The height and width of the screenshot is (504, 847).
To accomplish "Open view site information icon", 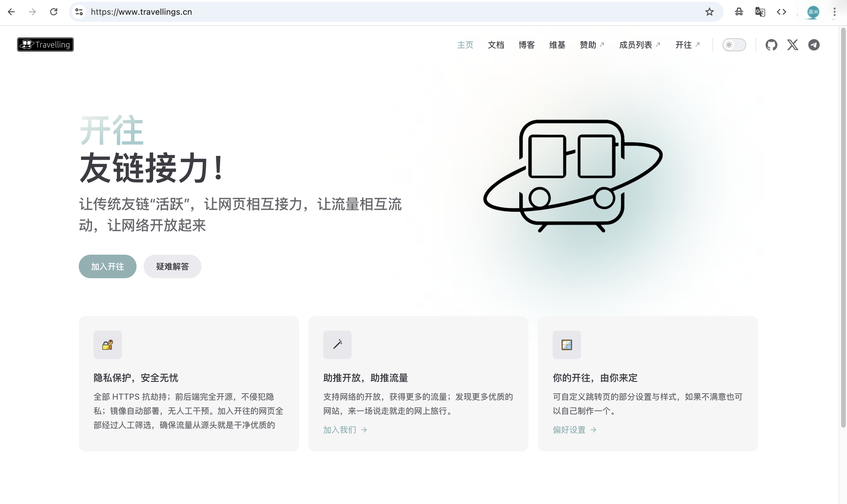I will pyautogui.click(x=79, y=12).
